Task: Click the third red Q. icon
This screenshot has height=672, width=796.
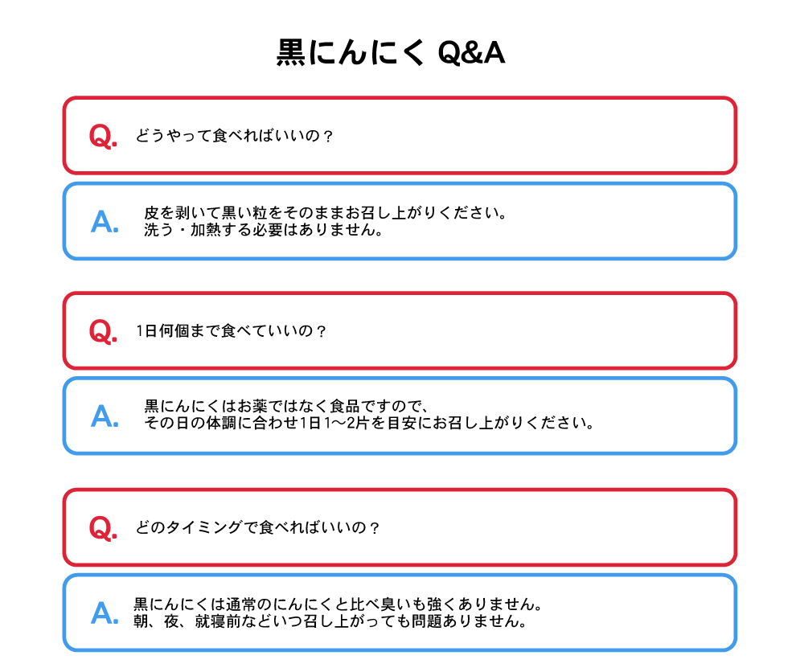Action: click(103, 528)
